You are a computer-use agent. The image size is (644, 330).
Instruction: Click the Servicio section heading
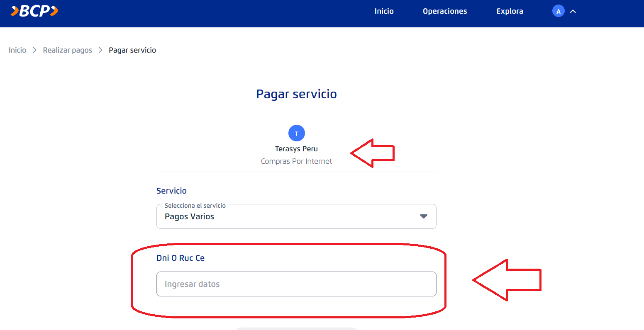coord(171,191)
